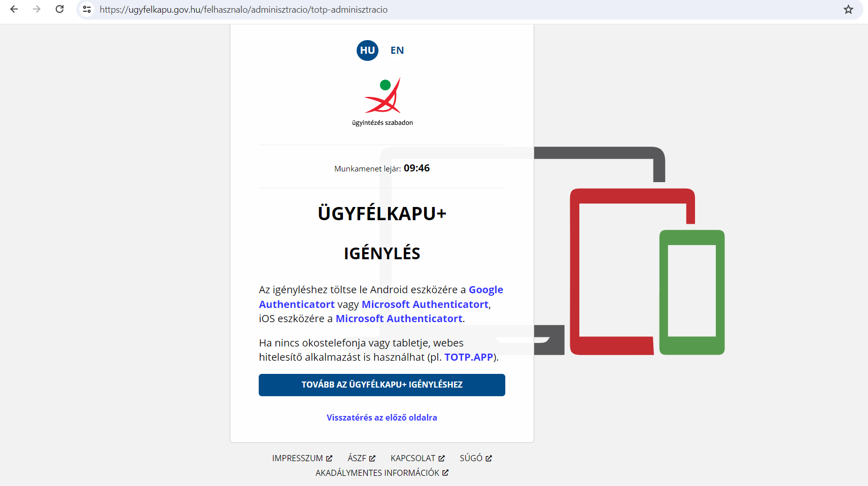The height and width of the screenshot is (486, 868).
Task: Select the HU language option
Action: tap(367, 50)
